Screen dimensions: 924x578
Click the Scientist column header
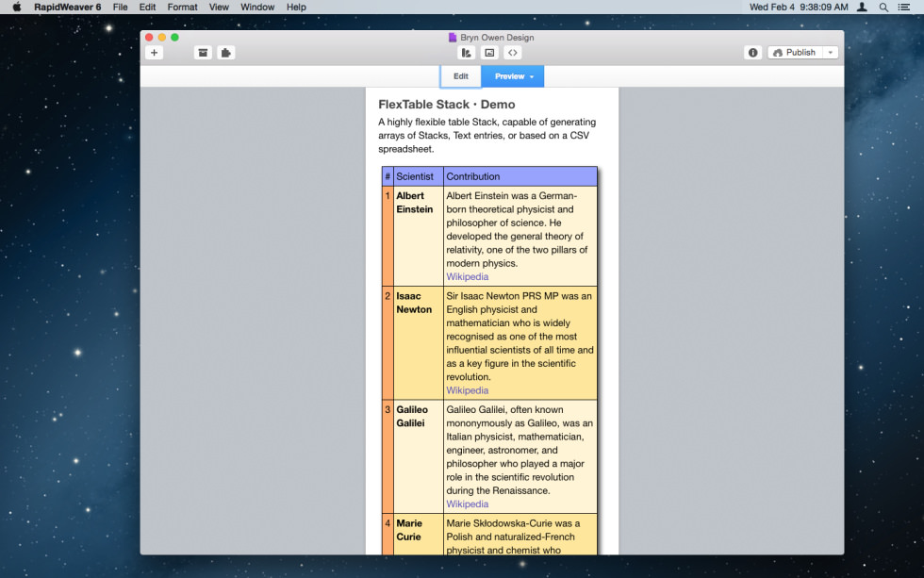419,176
